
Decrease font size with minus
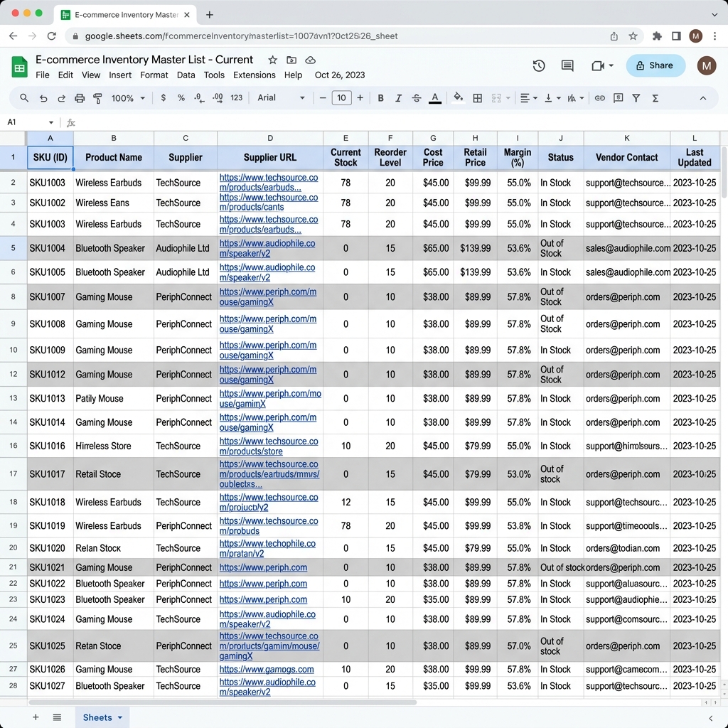[x=323, y=98]
